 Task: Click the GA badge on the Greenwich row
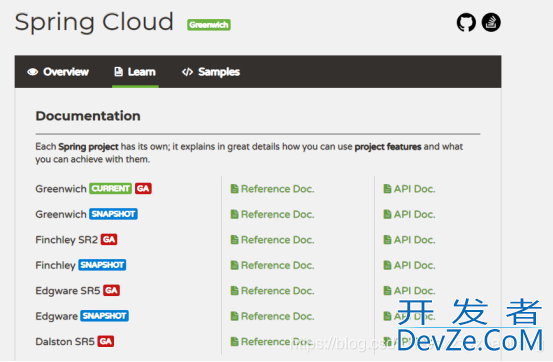pos(143,189)
